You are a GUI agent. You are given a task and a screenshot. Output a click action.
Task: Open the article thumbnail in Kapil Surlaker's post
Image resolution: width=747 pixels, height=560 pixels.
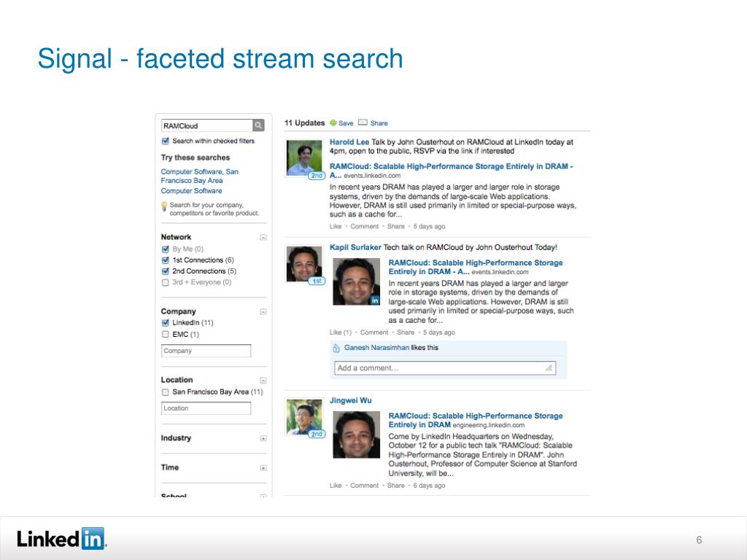(x=356, y=281)
